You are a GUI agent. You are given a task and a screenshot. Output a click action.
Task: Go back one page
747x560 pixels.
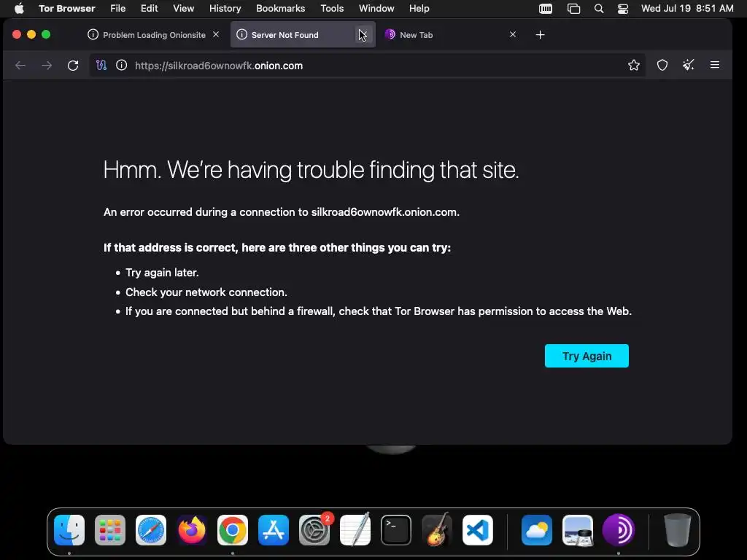[x=20, y=65]
